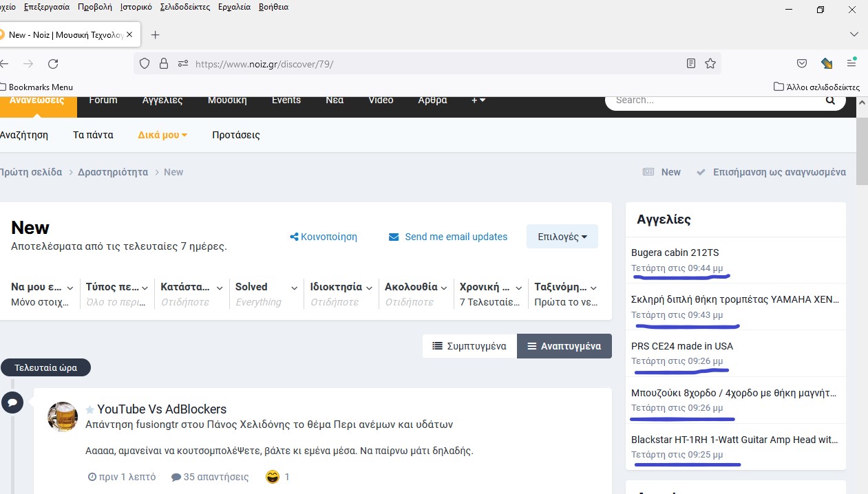Go forward with the arrow icon
This screenshot has height=494, width=868.
coord(28,63)
